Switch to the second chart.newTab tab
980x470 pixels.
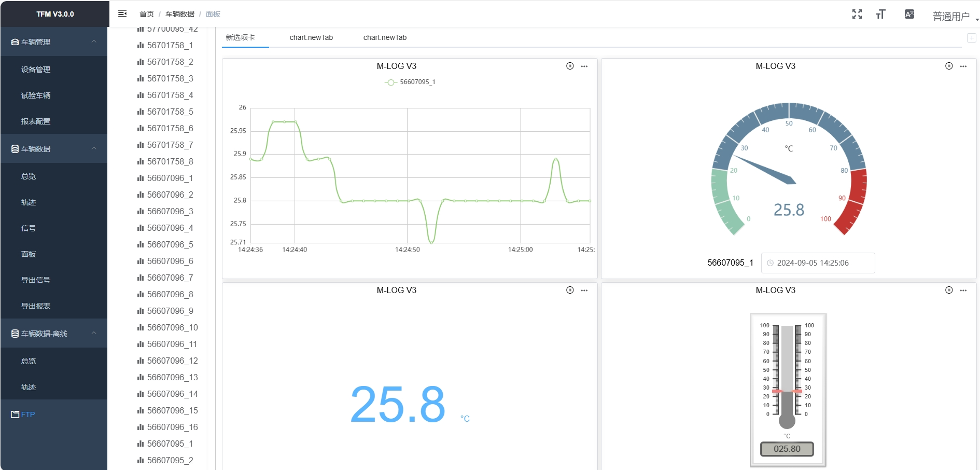[x=385, y=37]
